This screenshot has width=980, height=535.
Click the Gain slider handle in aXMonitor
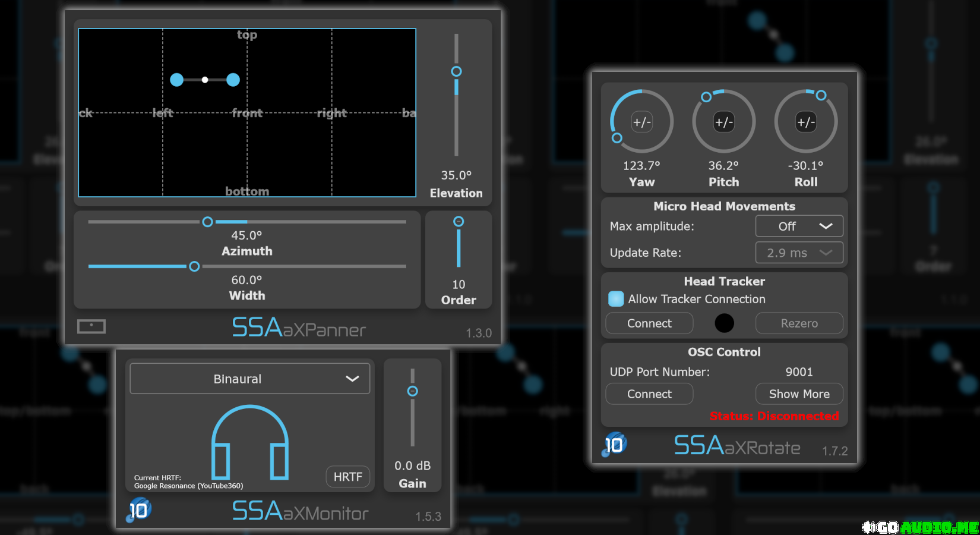[x=413, y=391]
